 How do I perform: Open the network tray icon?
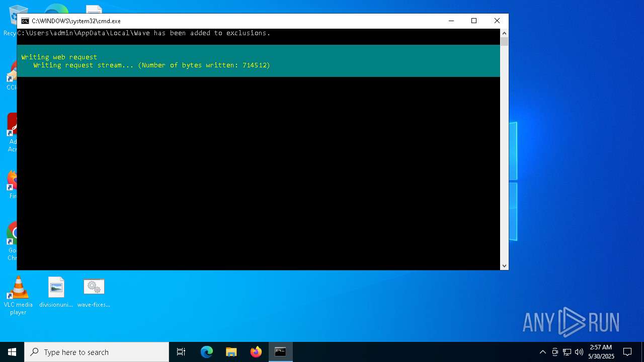tap(567, 352)
